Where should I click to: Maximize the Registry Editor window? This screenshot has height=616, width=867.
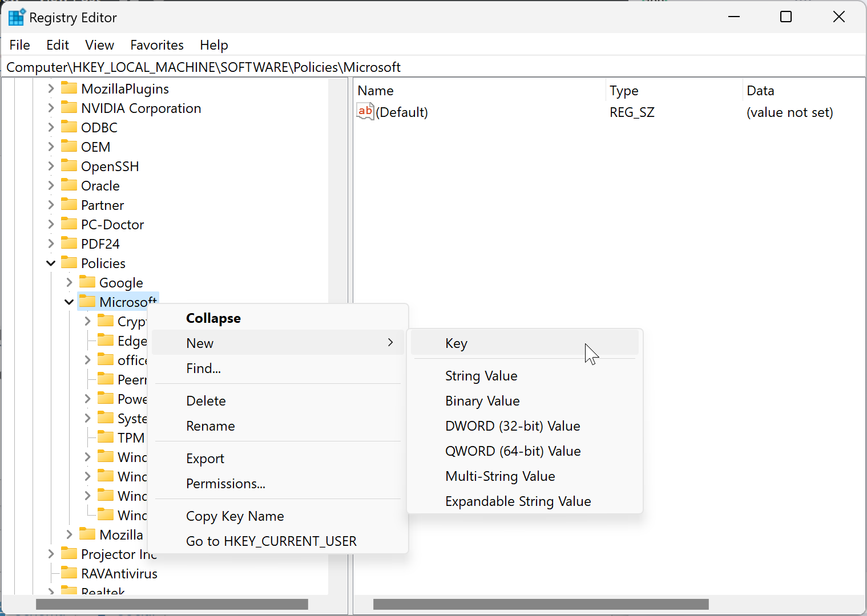pyautogui.click(x=786, y=17)
